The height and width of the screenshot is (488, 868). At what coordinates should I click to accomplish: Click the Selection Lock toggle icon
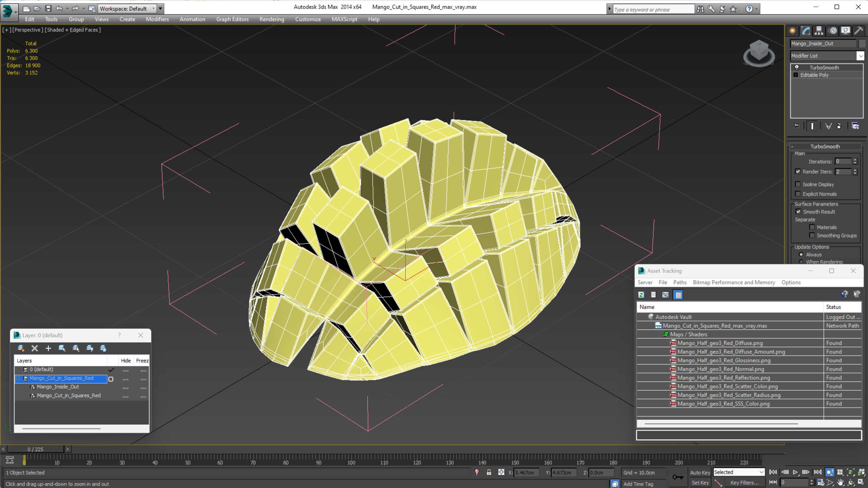pos(489,472)
